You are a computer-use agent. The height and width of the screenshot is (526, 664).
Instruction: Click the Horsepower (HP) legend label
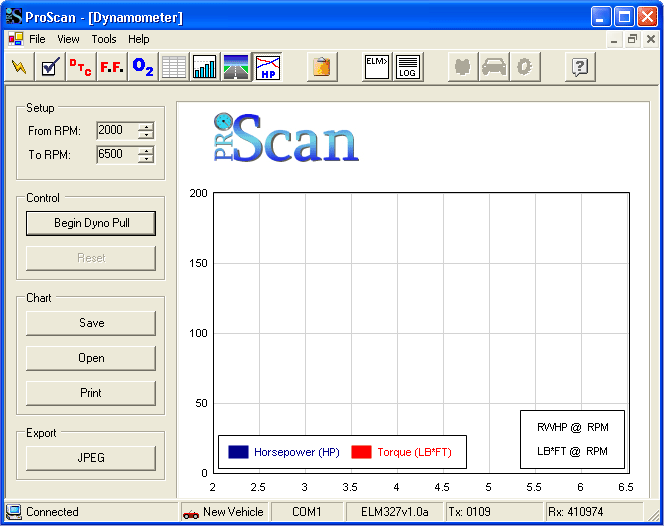[x=296, y=452]
